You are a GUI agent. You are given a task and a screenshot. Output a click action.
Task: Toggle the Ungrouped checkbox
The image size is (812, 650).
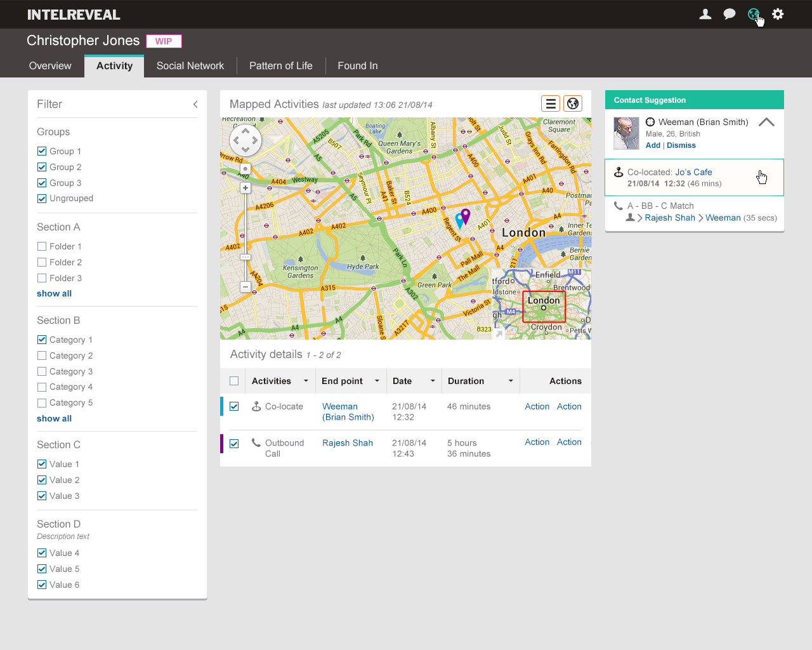tap(42, 198)
